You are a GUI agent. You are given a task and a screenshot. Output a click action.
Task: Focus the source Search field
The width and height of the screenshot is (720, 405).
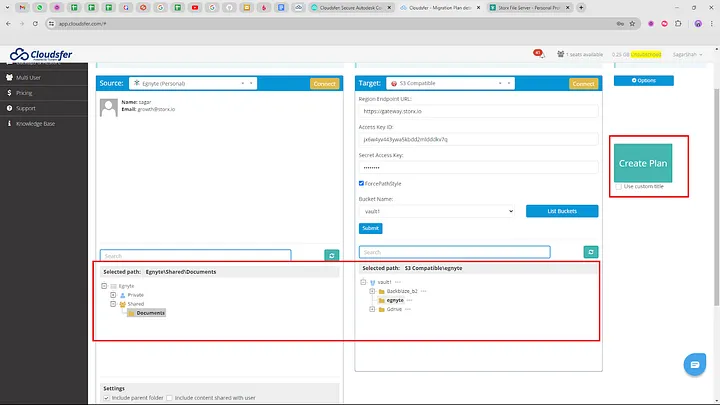(x=196, y=255)
